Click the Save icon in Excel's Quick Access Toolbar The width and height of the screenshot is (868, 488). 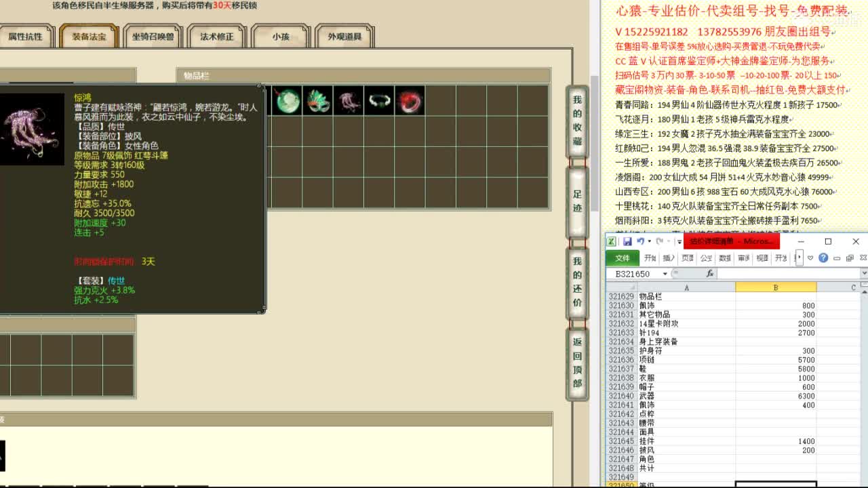click(x=627, y=241)
